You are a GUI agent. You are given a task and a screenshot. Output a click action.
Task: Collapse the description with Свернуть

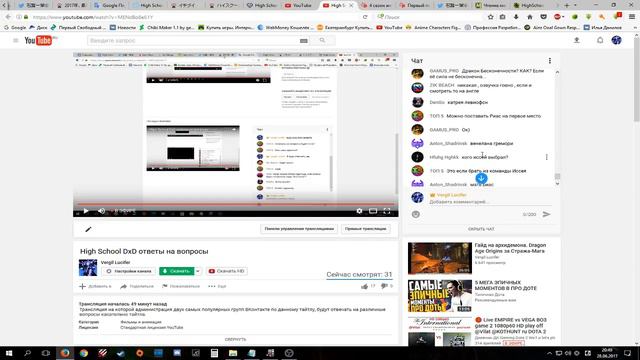(x=236, y=340)
